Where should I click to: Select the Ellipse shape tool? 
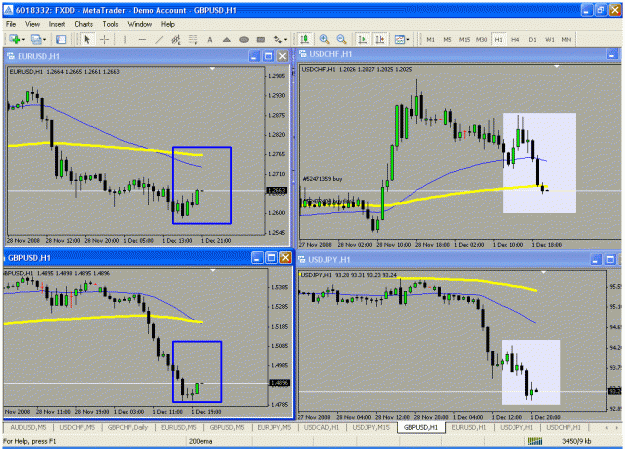tap(244, 39)
